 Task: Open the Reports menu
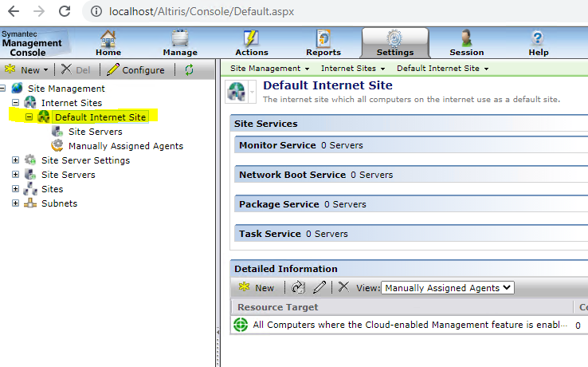point(323,43)
